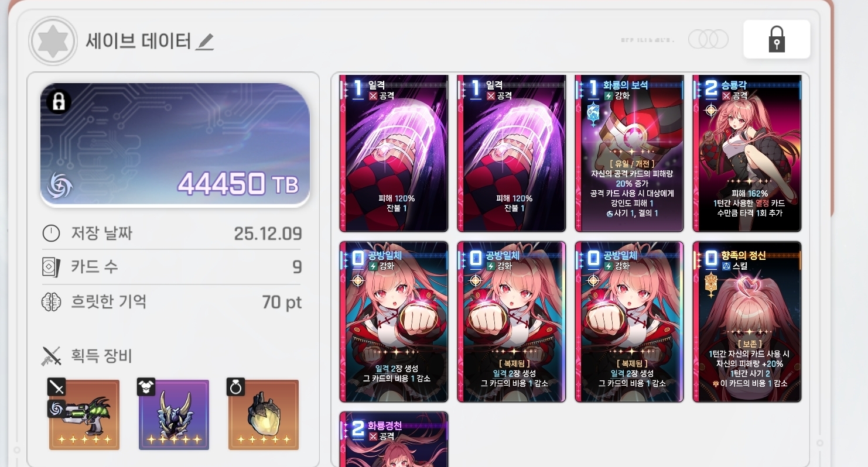Viewport: 868px width, 467px height.
Task: Click the crossed swords icon by 획득 장비
Action: point(52,356)
